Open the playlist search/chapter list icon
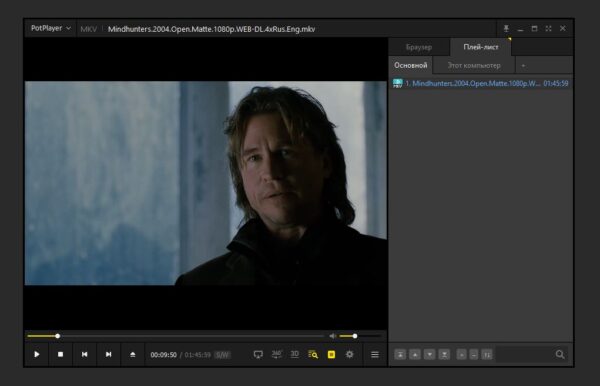Image resolution: width=600 pixels, height=386 pixels. pos(313,355)
